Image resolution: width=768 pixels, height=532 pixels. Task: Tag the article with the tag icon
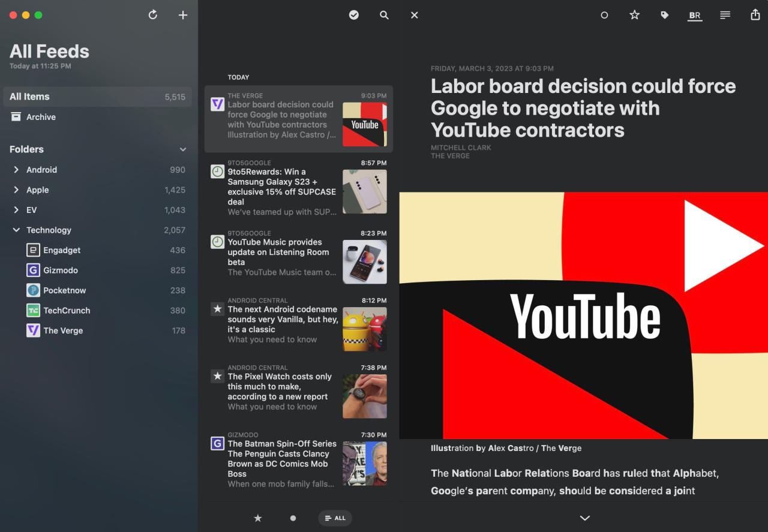point(664,15)
